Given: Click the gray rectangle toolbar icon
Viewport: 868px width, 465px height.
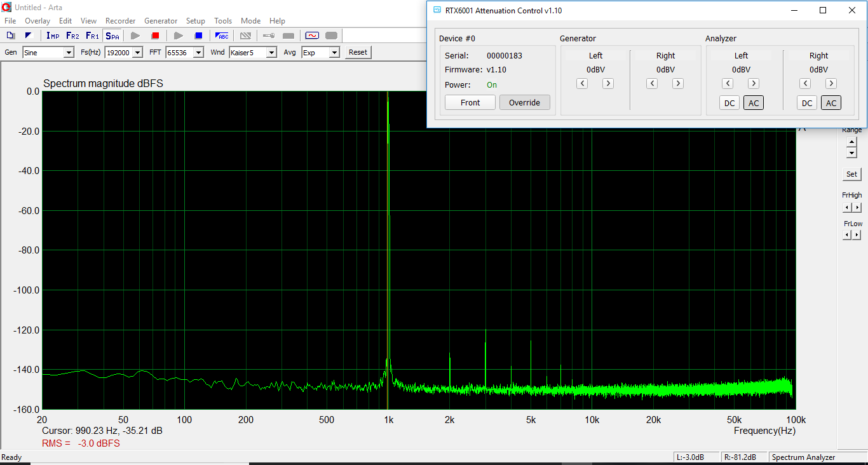Looking at the screenshot, I should point(288,36).
